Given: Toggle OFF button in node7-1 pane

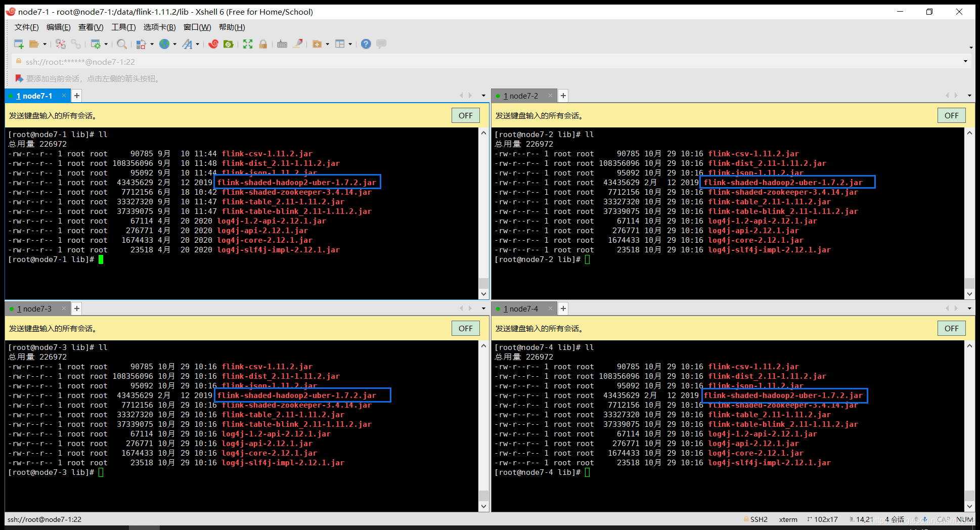Looking at the screenshot, I should [466, 115].
